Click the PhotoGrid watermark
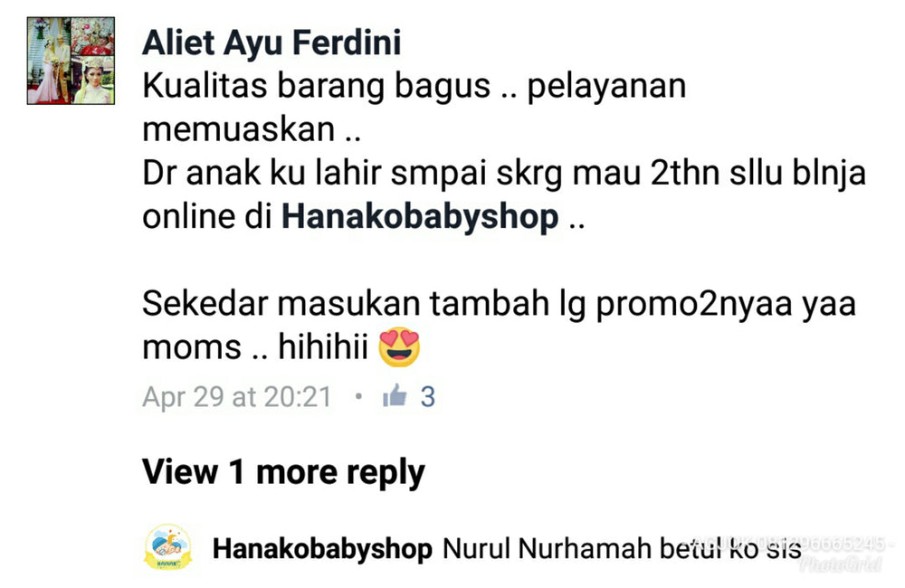The width and height of the screenshot is (905, 588). pyautogui.click(x=841, y=564)
